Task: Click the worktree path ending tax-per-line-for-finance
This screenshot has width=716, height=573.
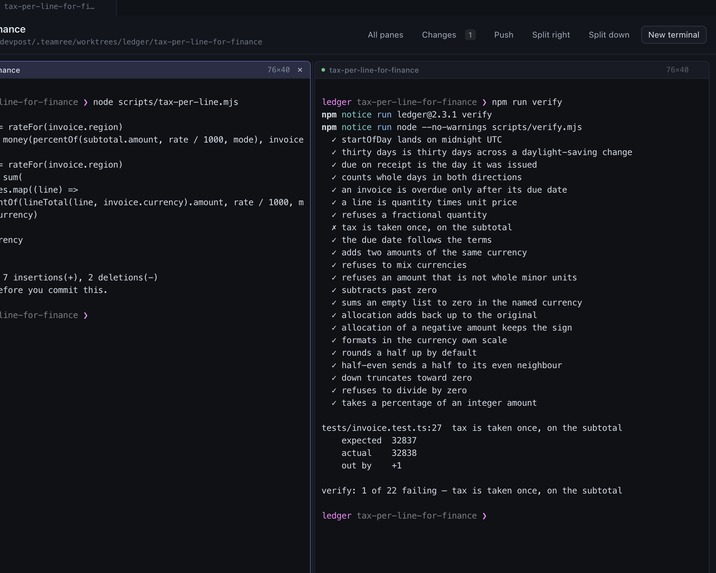Action: point(131,42)
